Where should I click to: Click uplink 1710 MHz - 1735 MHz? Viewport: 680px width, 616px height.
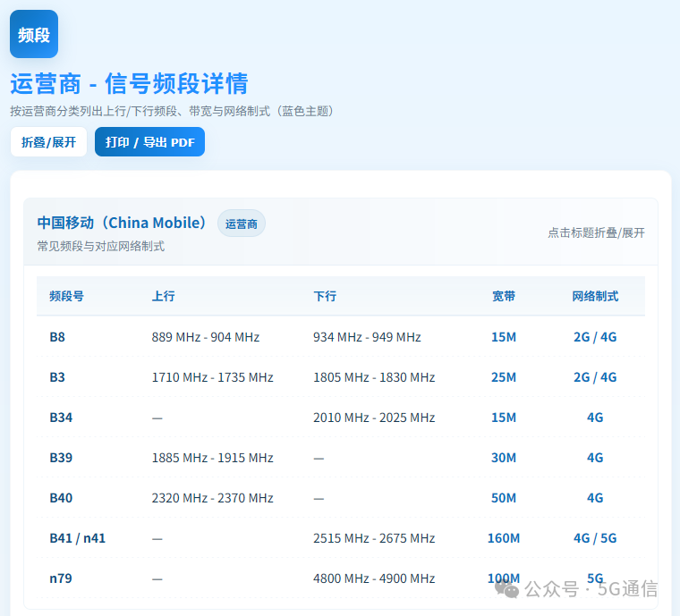click(213, 377)
